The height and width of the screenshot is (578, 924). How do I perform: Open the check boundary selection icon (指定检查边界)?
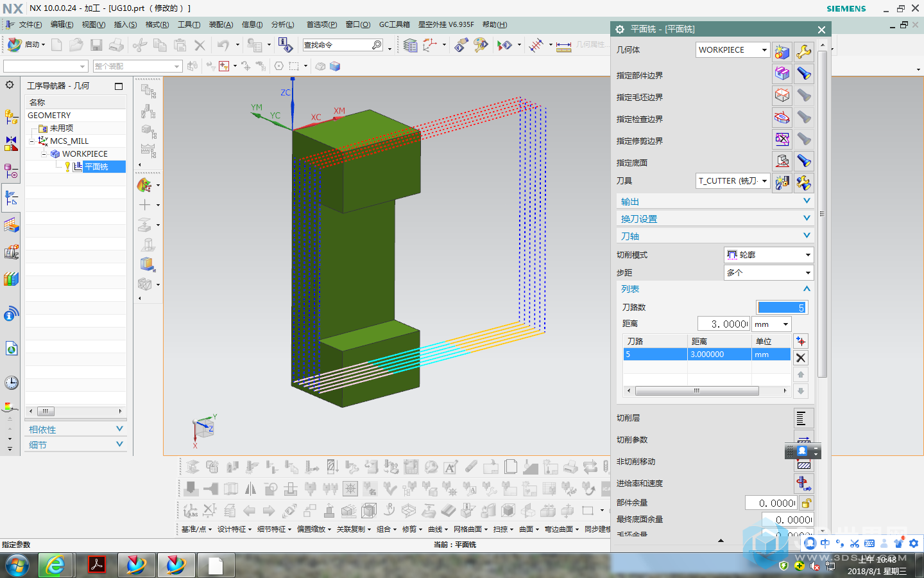[782, 117]
